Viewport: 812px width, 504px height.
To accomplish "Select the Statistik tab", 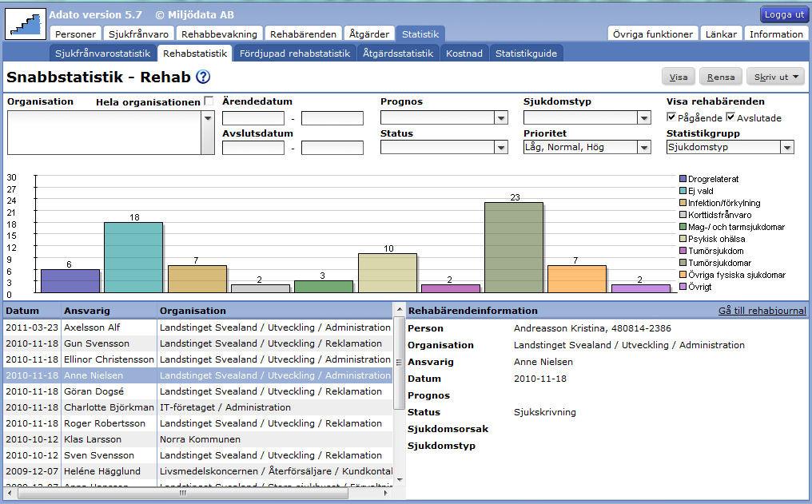I will coord(420,34).
